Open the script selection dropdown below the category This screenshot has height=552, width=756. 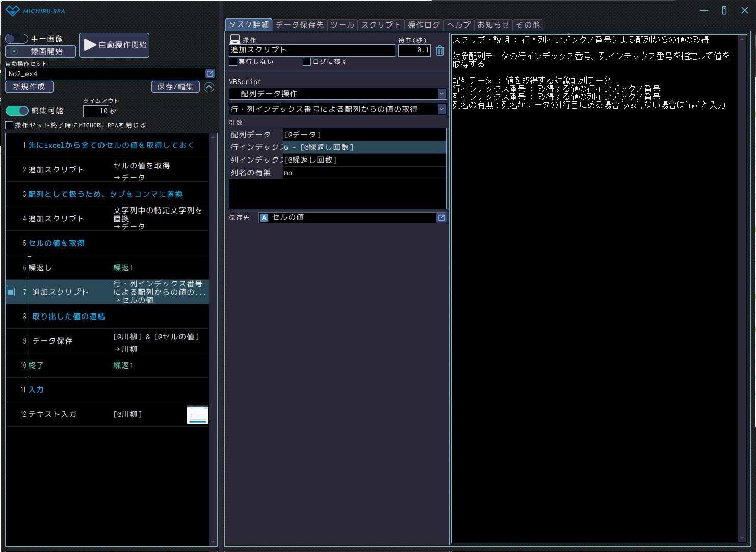click(x=441, y=109)
